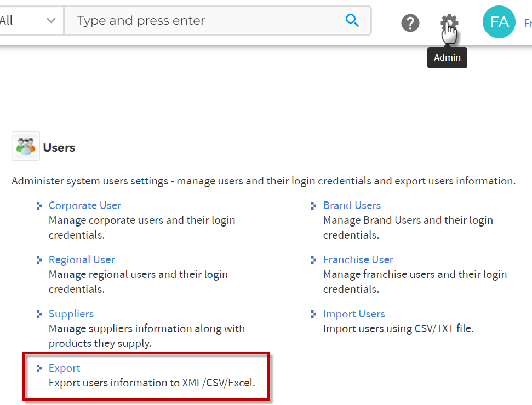Open the Franchise User link
Screen dimensions: 532x405
pos(358,259)
